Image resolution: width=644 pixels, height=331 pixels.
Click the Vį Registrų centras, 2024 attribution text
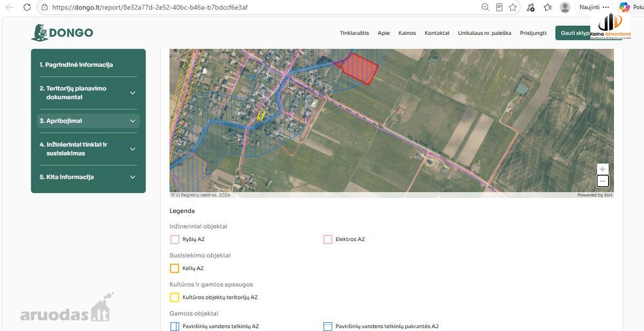coord(201,195)
